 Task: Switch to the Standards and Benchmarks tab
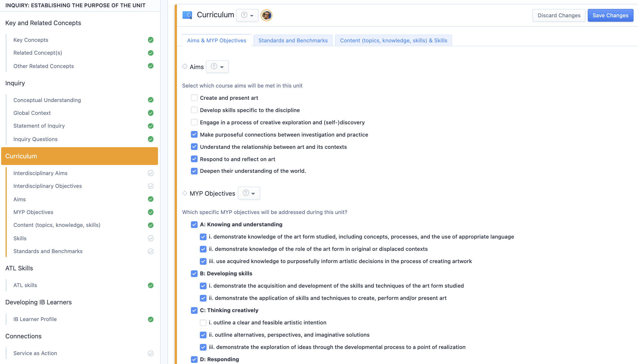[293, 40]
